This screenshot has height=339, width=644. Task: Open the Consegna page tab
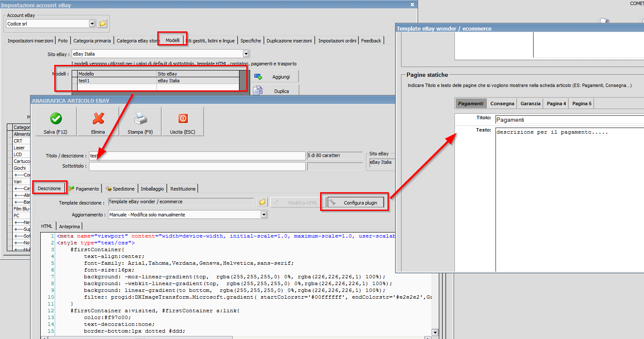(502, 104)
